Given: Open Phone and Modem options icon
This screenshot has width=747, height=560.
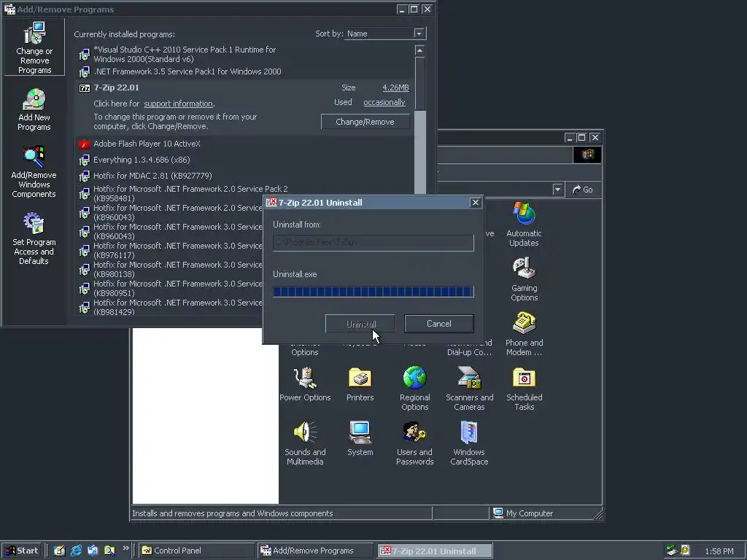Looking at the screenshot, I should point(524,334).
